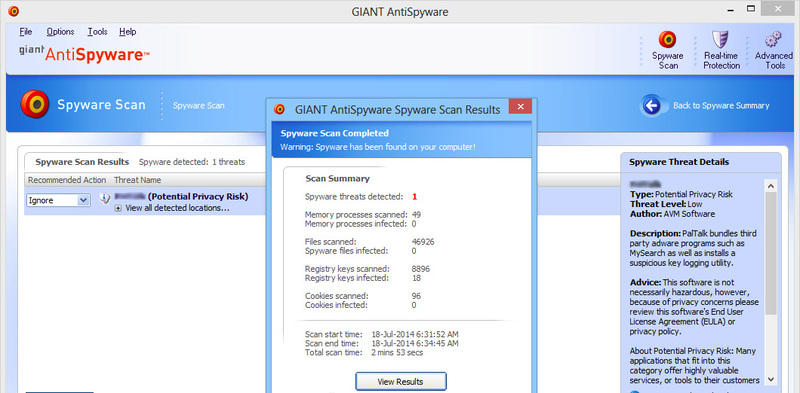
Task: Open the Options menu
Action: (x=60, y=32)
